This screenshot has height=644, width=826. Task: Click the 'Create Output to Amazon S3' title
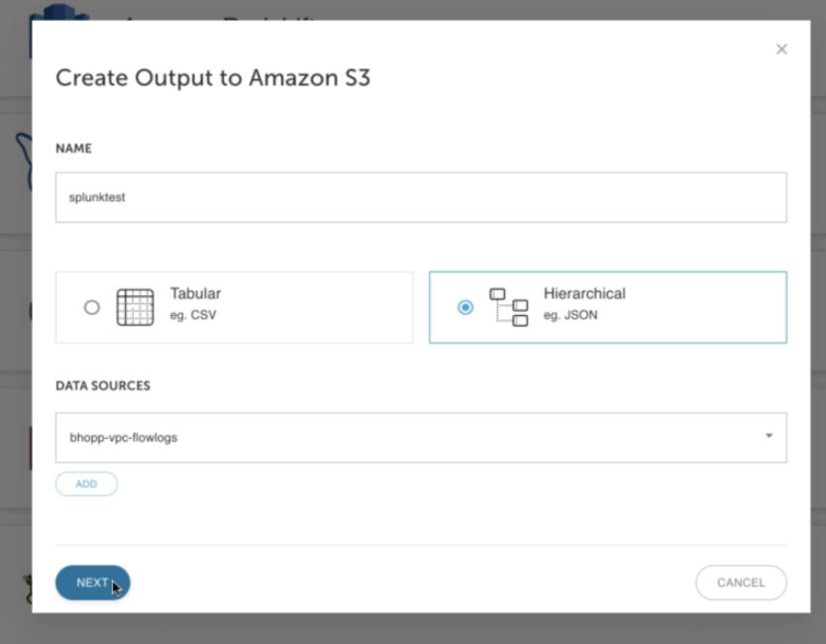[213, 77]
